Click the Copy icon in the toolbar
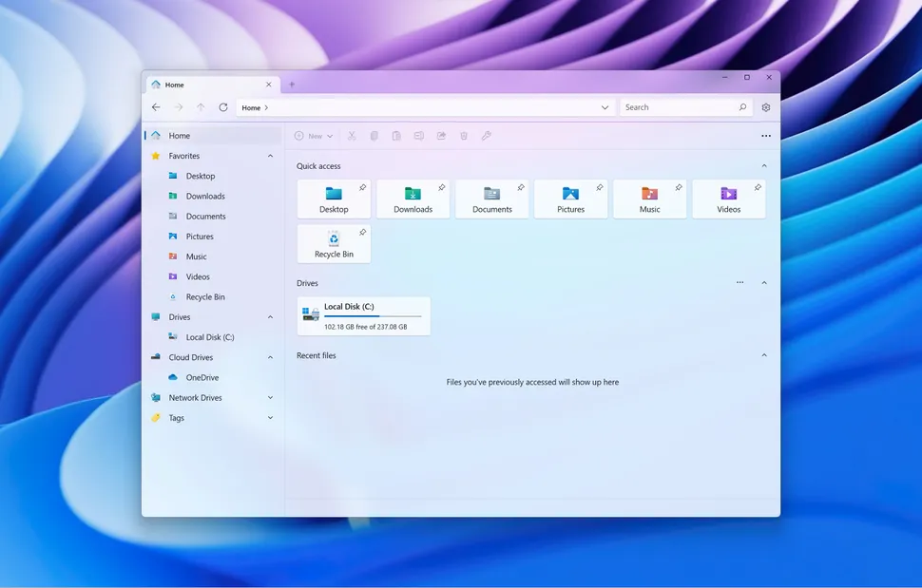The width and height of the screenshot is (922, 588). click(375, 136)
